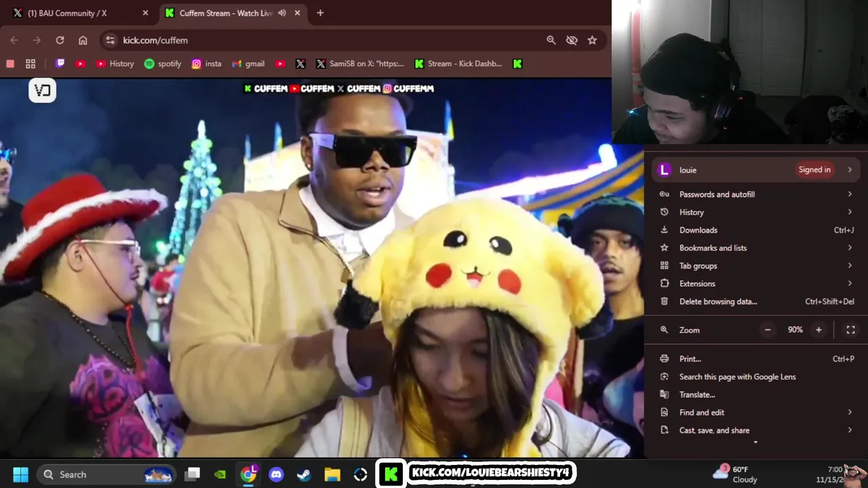This screenshot has width=868, height=488.
Task: Open the last Kick icon bookmark
Action: 517,64
